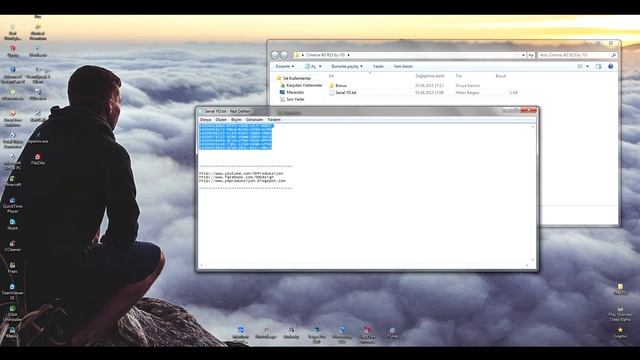
Task: Open the Fraps desktop icon
Action: 13,268
